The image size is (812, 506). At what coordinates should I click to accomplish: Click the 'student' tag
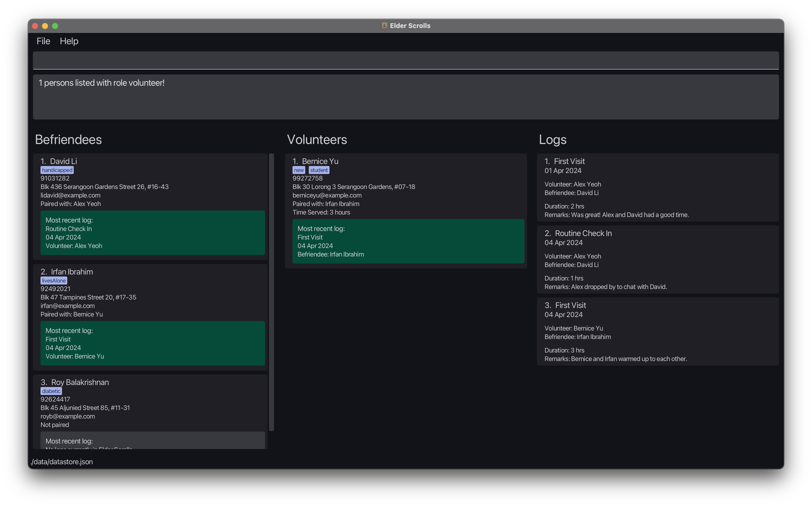(319, 170)
